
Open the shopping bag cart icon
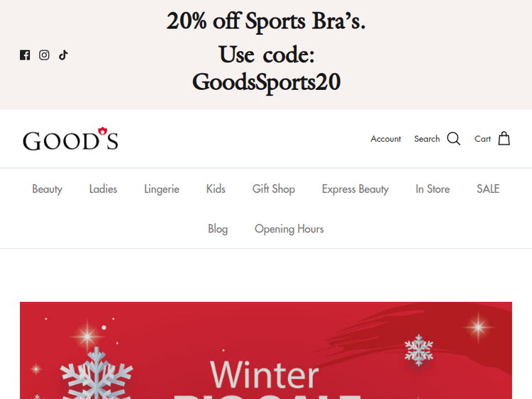pyautogui.click(x=504, y=138)
